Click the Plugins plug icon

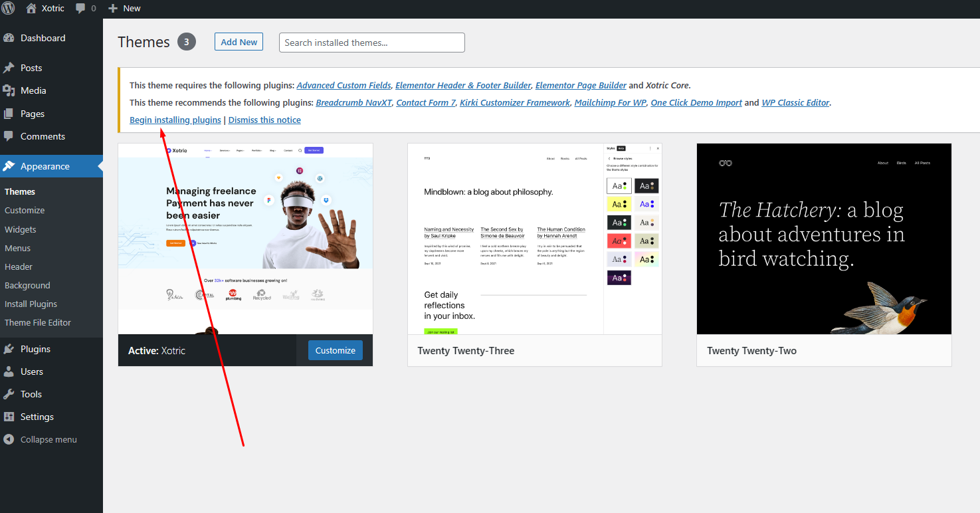click(9, 349)
